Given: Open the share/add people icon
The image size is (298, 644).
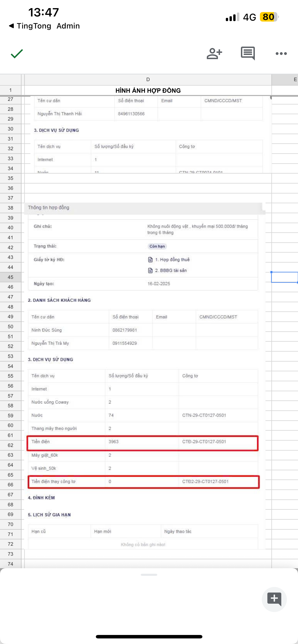Looking at the screenshot, I should point(214,54).
